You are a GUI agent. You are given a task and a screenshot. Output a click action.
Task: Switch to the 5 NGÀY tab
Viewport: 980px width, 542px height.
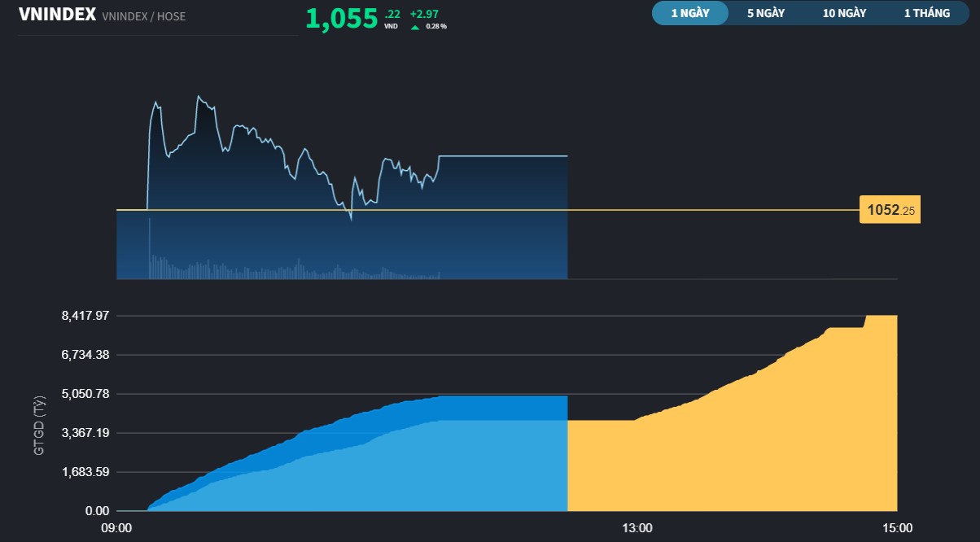point(765,13)
